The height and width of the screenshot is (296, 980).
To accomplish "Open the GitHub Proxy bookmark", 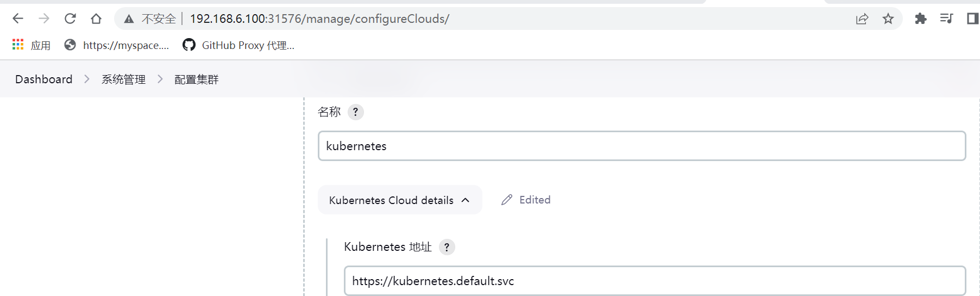I will click(238, 45).
